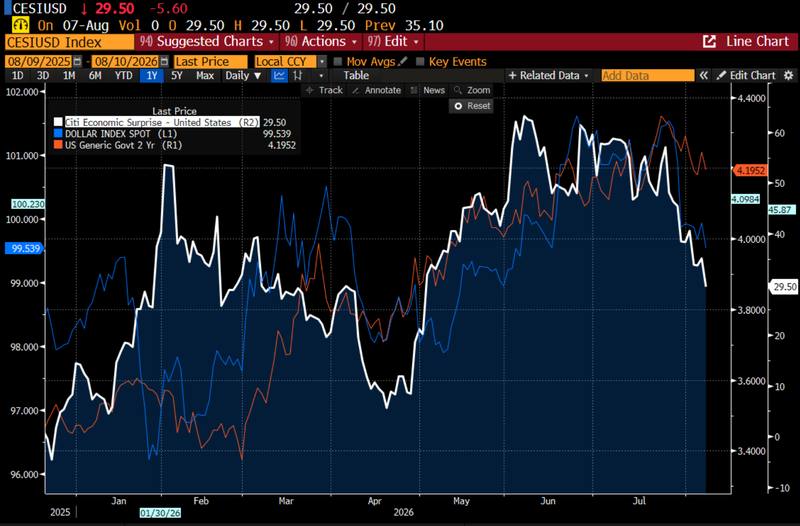
Task: Click the 99.539 left axis value tag
Action: [25, 248]
